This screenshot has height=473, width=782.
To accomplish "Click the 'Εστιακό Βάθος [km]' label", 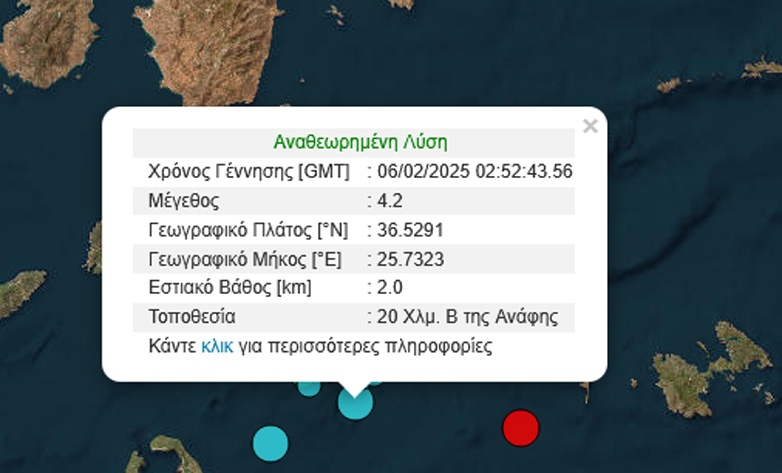I will click(x=229, y=288).
